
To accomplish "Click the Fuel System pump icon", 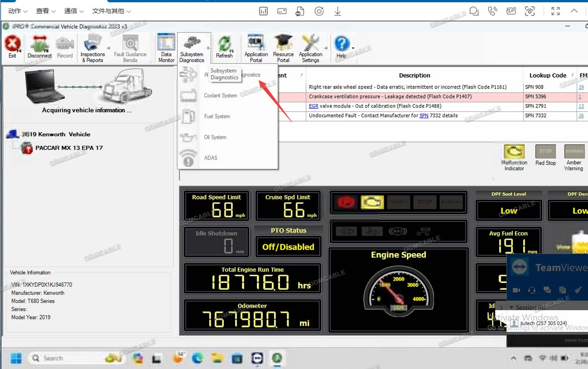I will click(189, 116).
